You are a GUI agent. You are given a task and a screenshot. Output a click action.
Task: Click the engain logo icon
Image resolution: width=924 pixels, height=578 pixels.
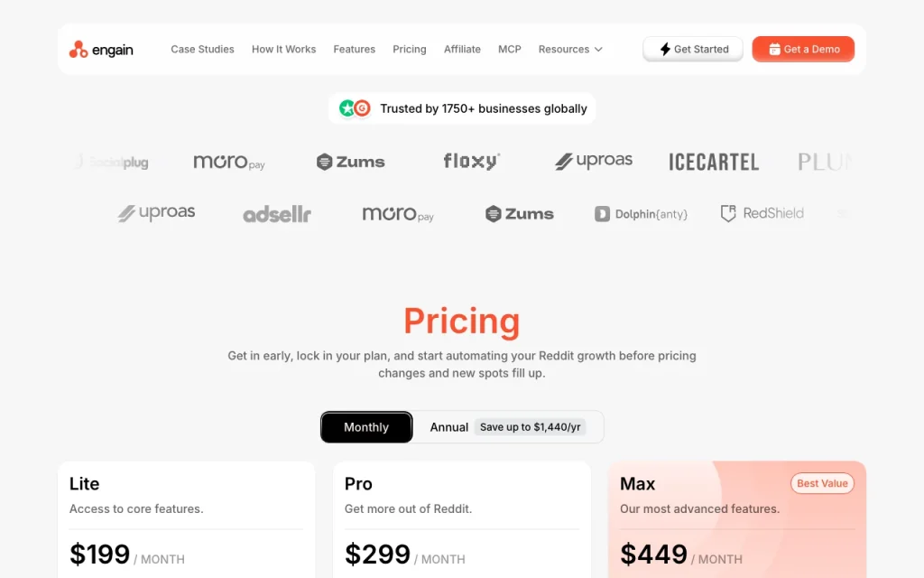[x=79, y=50]
